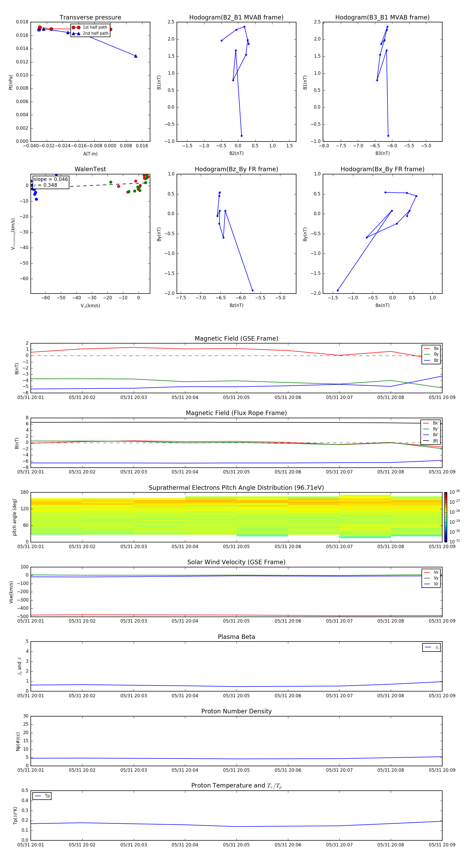This screenshot has width=473, height=868.
Task: Click the Proton Number Density title
Action: coord(236,711)
